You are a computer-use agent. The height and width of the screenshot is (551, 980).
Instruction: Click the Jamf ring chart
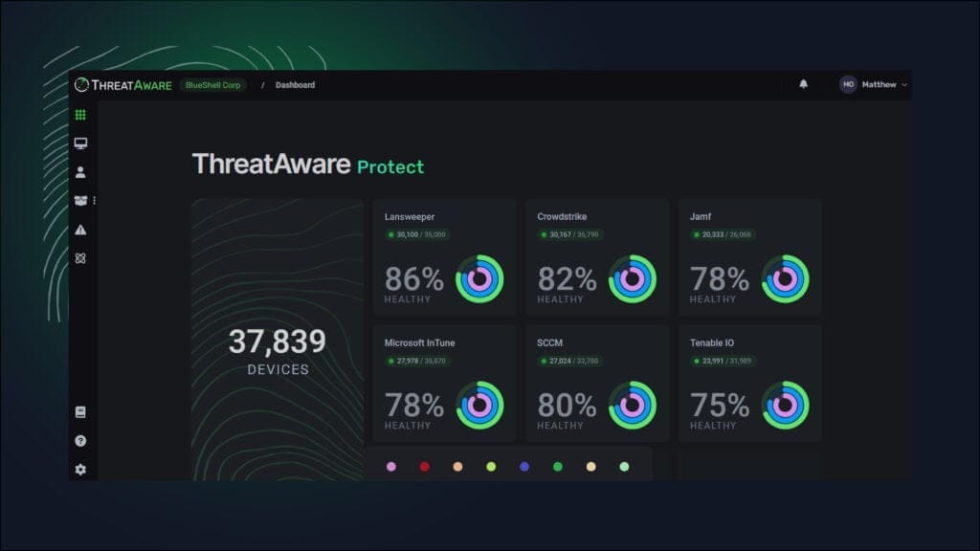(x=785, y=278)
